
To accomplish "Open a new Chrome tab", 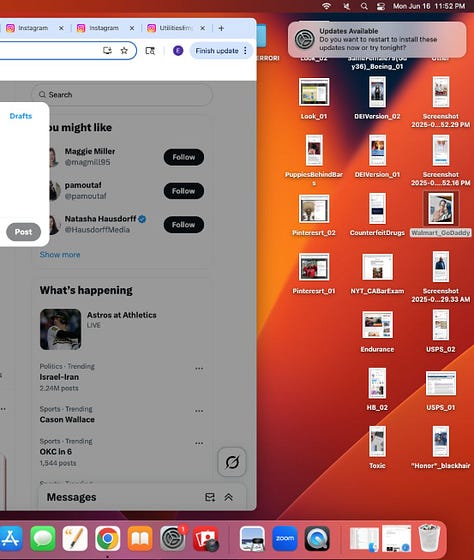I will pyautogui.click(x=221, y=28).
